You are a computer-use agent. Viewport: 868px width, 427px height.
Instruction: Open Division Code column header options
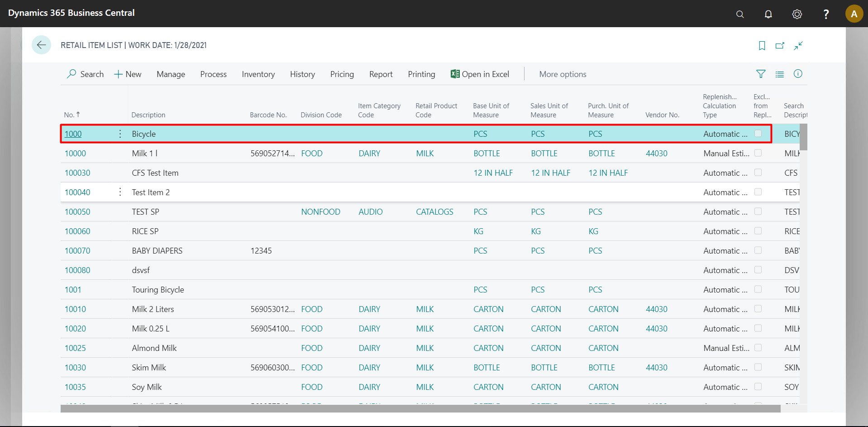pyautogui.click(x=321, y=115)
